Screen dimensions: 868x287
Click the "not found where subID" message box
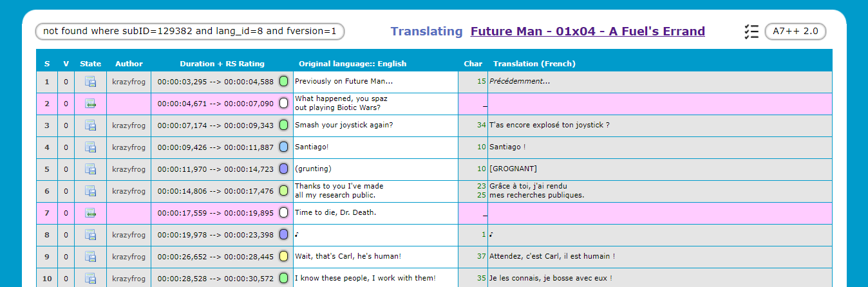click(x=190, y=31)
